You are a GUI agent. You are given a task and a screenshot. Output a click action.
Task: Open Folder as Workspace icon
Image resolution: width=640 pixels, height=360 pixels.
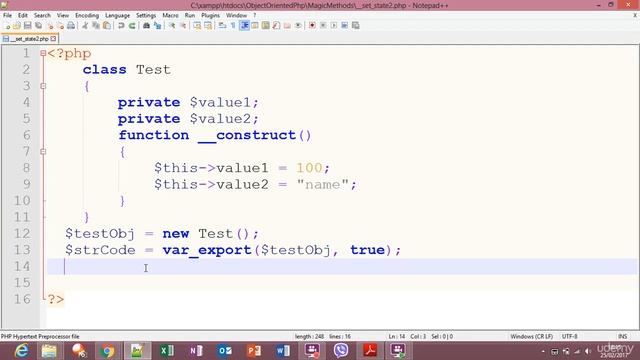tap(287, 26)
